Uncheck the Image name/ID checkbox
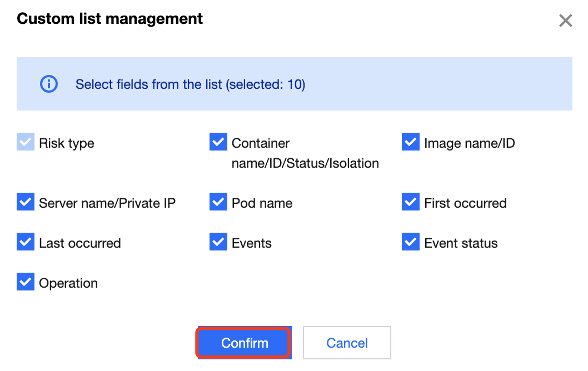588x371 pixels. click(411, 142)
